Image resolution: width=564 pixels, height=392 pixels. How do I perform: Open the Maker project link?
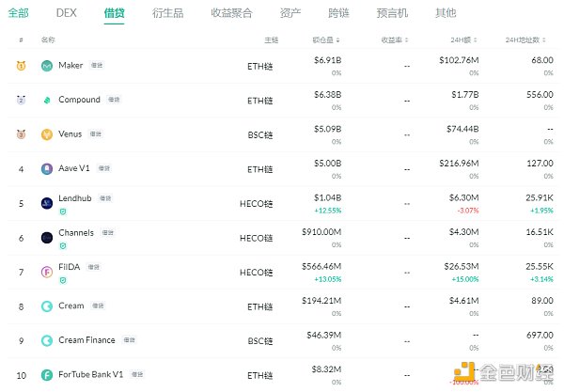pos(70,66)
